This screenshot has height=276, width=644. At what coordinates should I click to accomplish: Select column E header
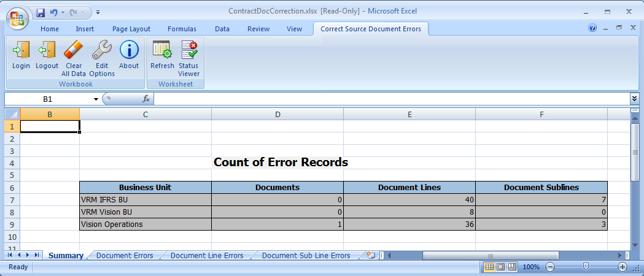pos(409,115)
